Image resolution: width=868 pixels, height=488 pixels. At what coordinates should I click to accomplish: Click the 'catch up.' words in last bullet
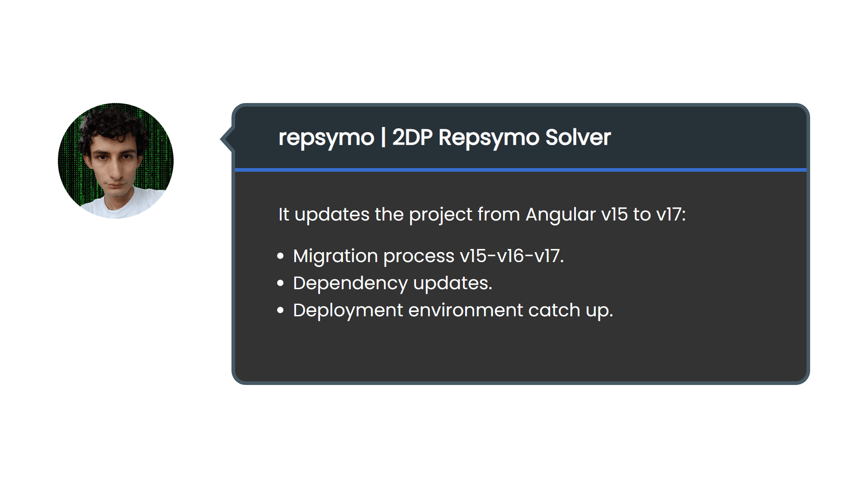(x=571, y=310)
